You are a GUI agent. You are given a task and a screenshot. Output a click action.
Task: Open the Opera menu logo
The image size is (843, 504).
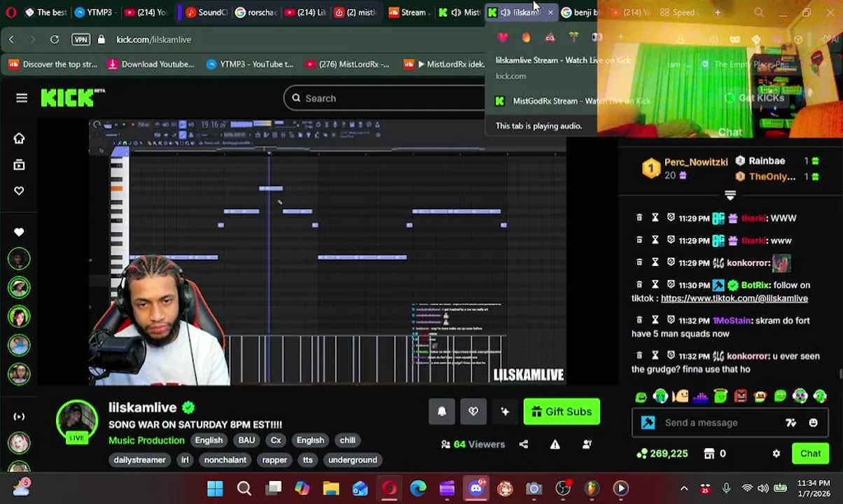11,12
